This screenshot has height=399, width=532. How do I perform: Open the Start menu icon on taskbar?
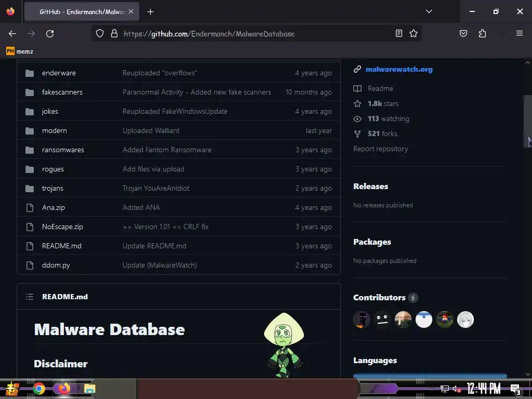(x=12, y=389)
